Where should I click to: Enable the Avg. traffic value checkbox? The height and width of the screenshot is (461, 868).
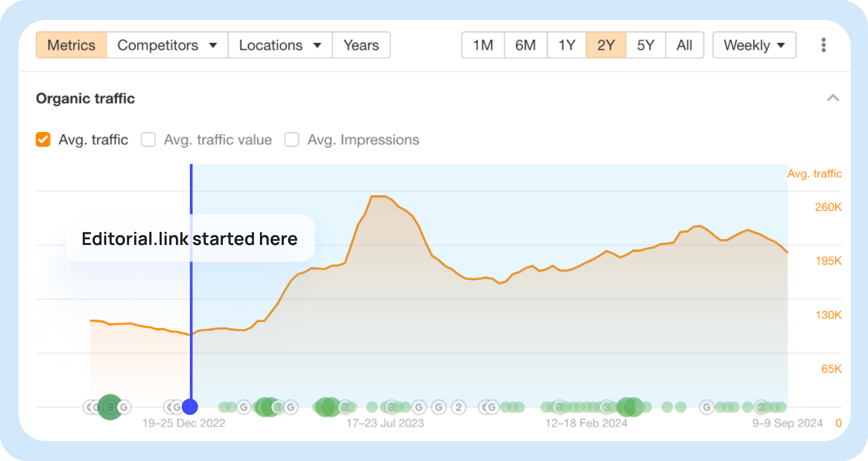click(x=148, y=140)
